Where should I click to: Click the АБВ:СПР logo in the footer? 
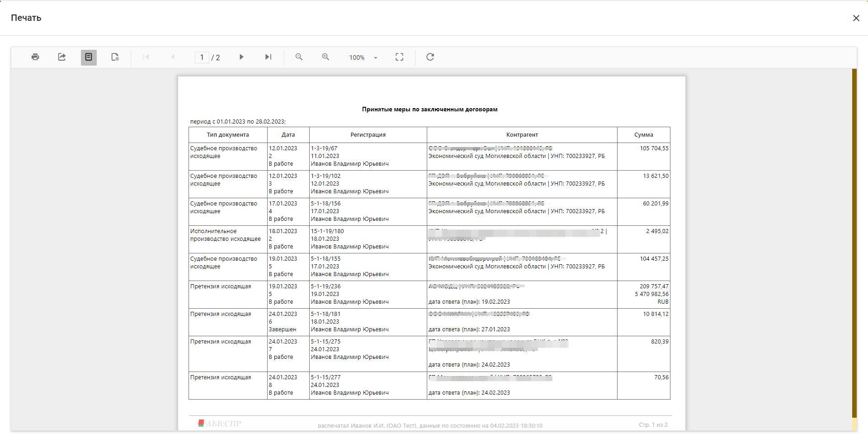(220, 424)
